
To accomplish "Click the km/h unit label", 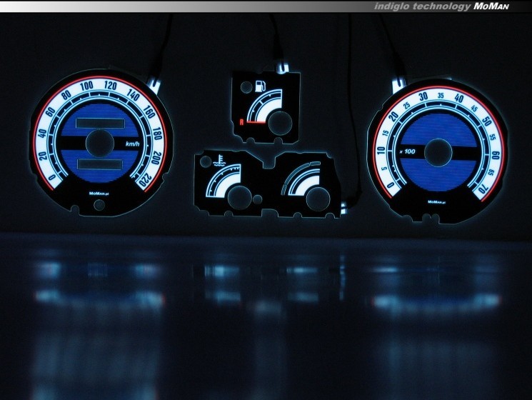I will 132,145.
